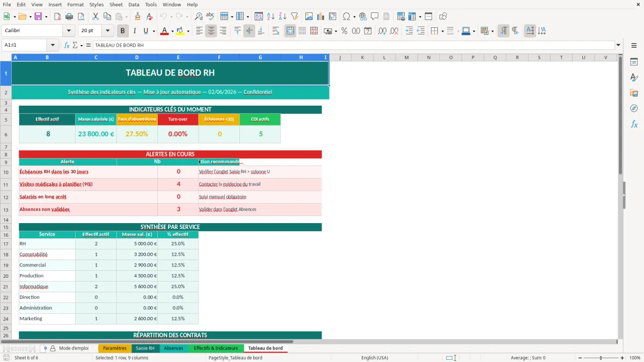Screen dimensions: 644x362
Task: Format as percent icon
Action: tap(344, 31)
